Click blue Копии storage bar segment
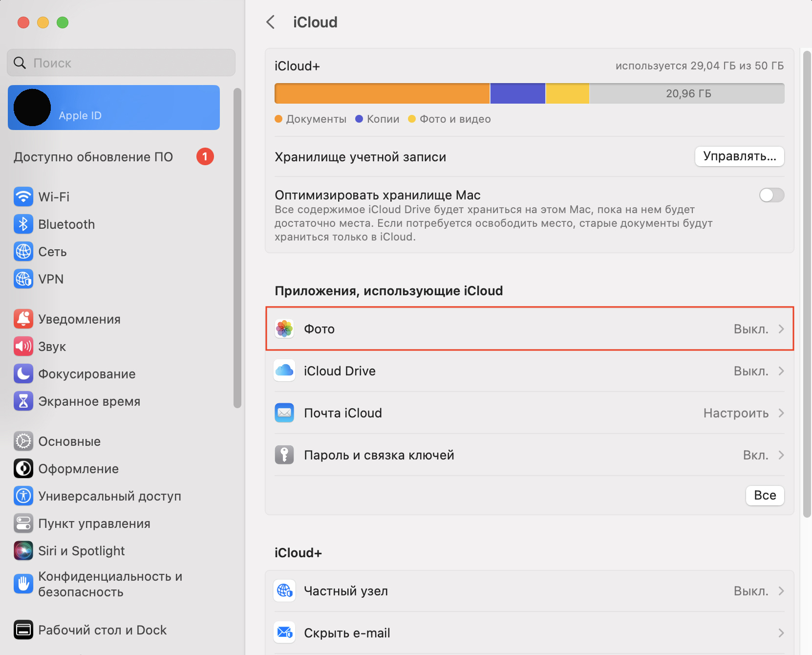 (518, 93)
